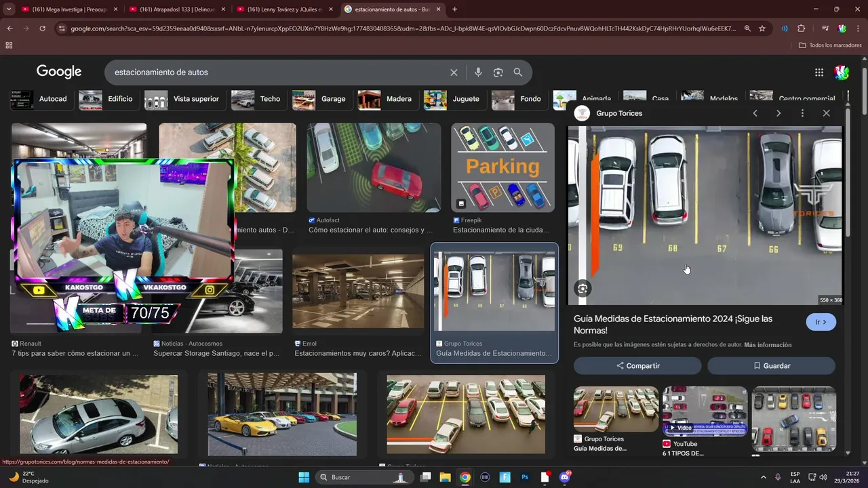Viewport: 868px width, 488px height.
Task: Bookmark this page with star icon
Action: point(762,28)
